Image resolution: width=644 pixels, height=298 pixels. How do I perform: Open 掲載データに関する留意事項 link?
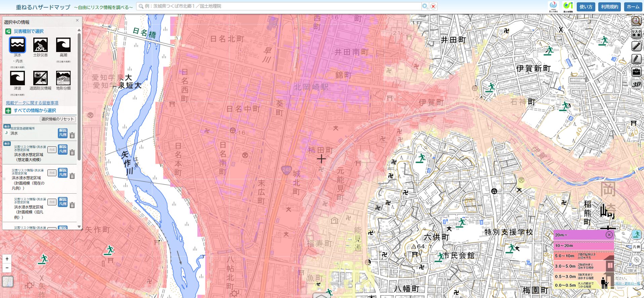pos(32,103)
